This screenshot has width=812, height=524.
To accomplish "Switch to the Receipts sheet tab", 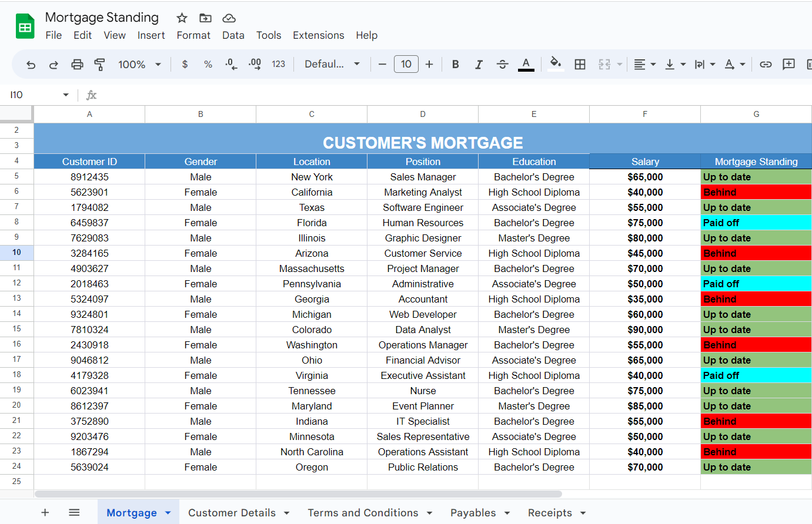I will [x=550, y=513].
